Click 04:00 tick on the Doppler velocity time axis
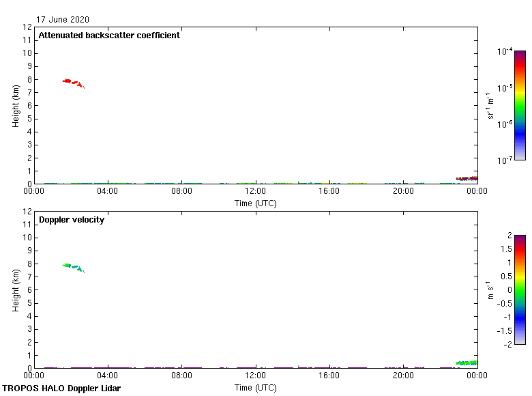Image resolution: width=532 pixels, height=396 pixels. (x=108, y=376)
